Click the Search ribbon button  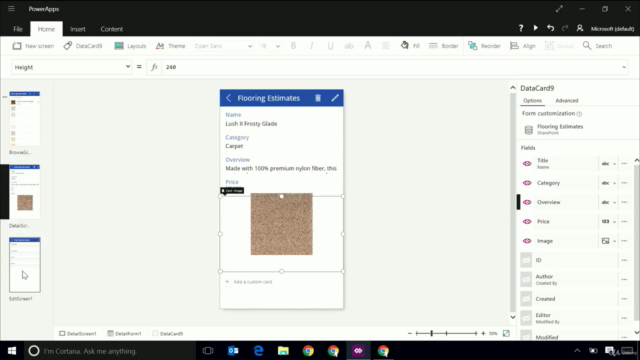pos(598,46)
